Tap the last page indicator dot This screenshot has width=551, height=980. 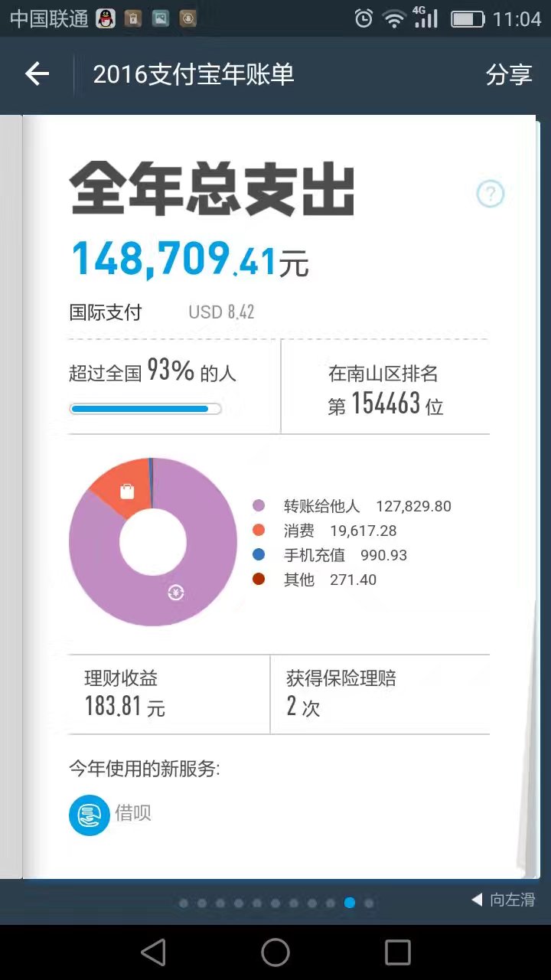click(x=369, y=903)
